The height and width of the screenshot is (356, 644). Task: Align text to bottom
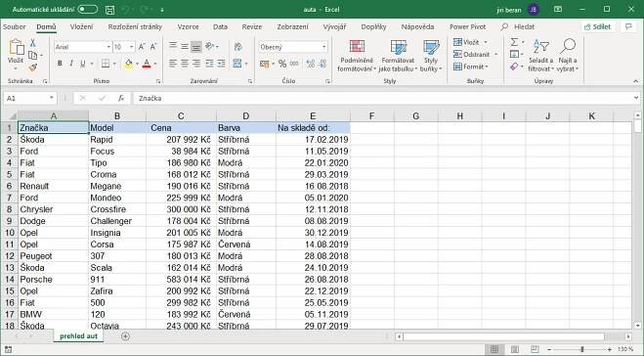[196, 47]
